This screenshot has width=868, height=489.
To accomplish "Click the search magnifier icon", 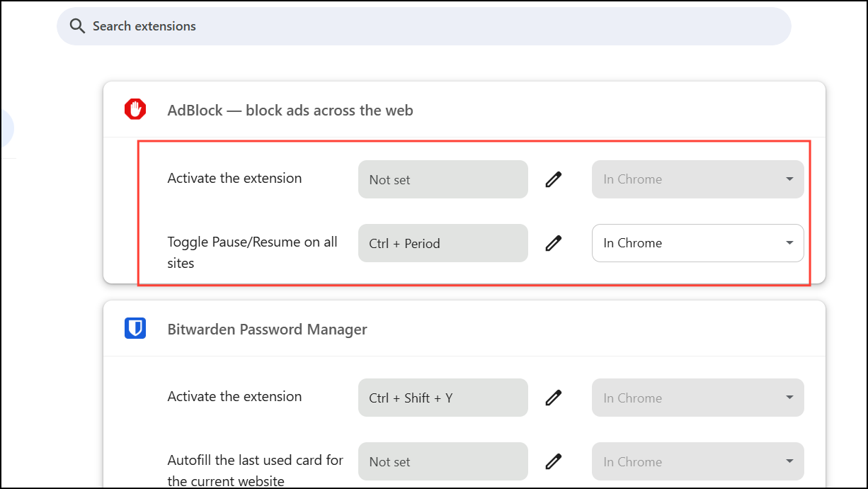I will tap(77, 26).
